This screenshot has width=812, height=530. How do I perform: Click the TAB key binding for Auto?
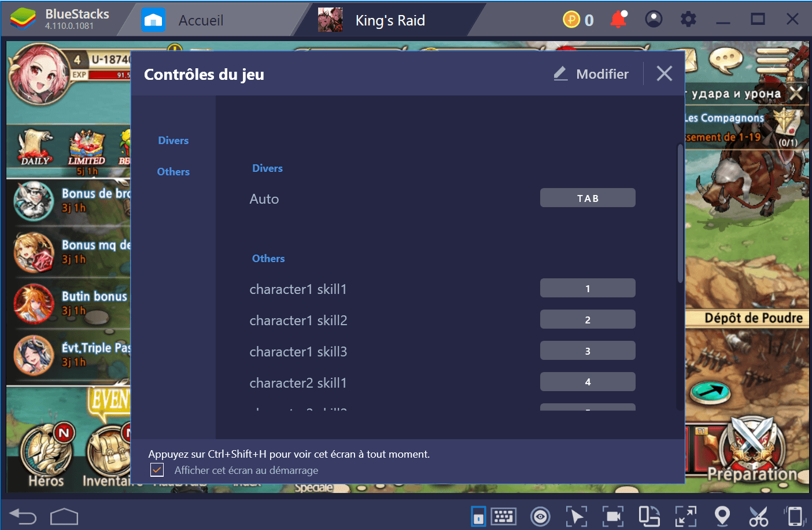coord(588,198)
